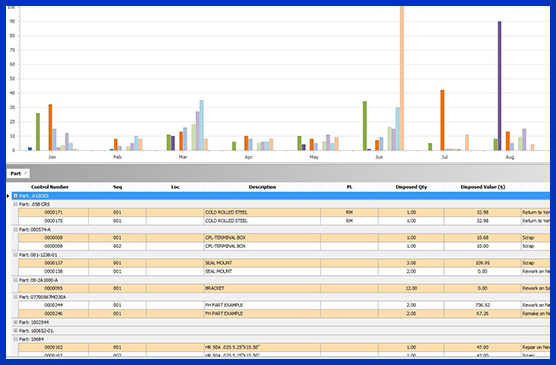Click the Aug label on chart axis
This screenshot has height=365, width=556.
510,157
